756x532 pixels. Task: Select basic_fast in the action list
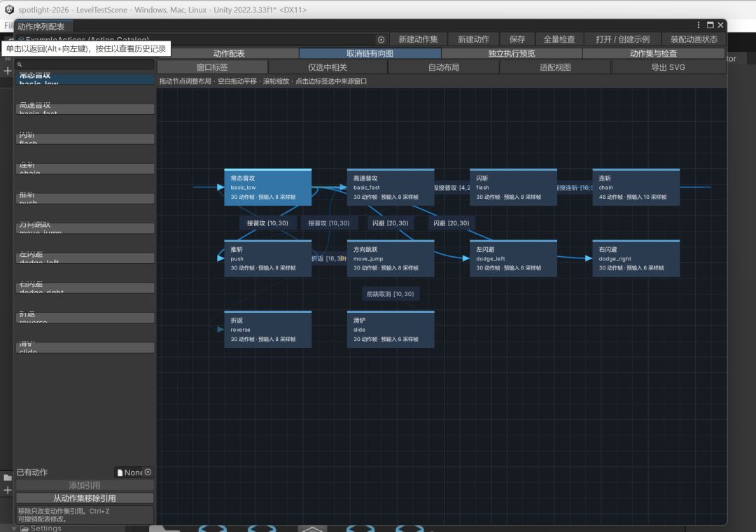[x=85, y=109]
